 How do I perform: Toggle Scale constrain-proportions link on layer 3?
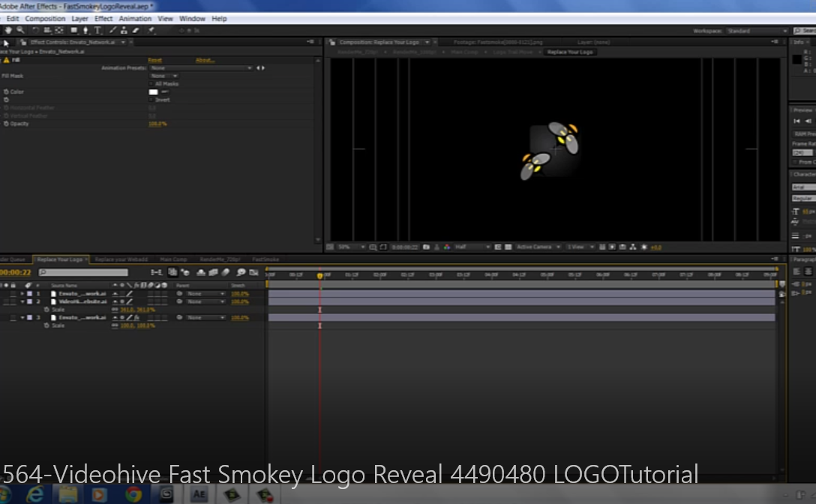[x=115, y=326]
